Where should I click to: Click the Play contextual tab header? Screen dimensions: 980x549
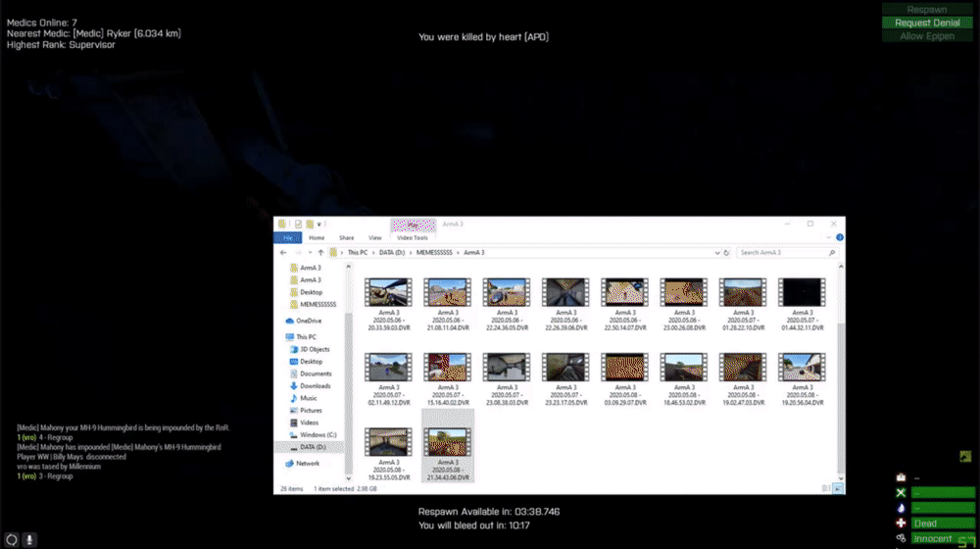click(414, 225)
